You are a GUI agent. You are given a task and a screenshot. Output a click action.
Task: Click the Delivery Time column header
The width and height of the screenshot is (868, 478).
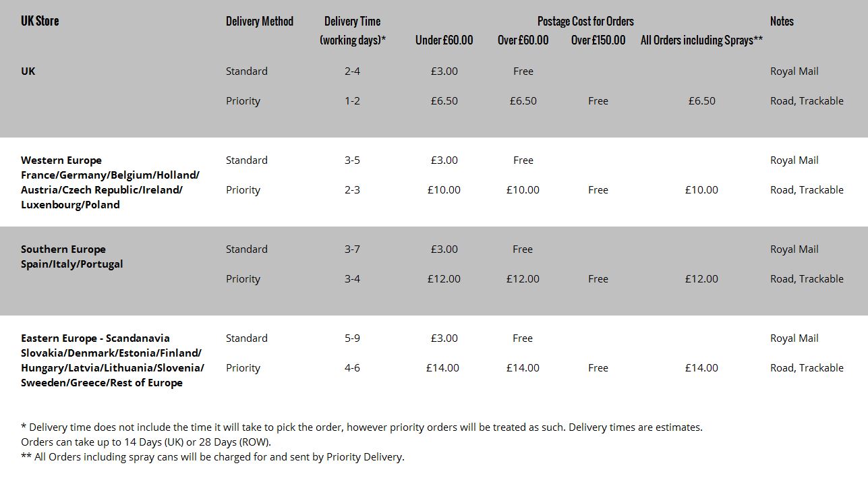tap(352, 21)
